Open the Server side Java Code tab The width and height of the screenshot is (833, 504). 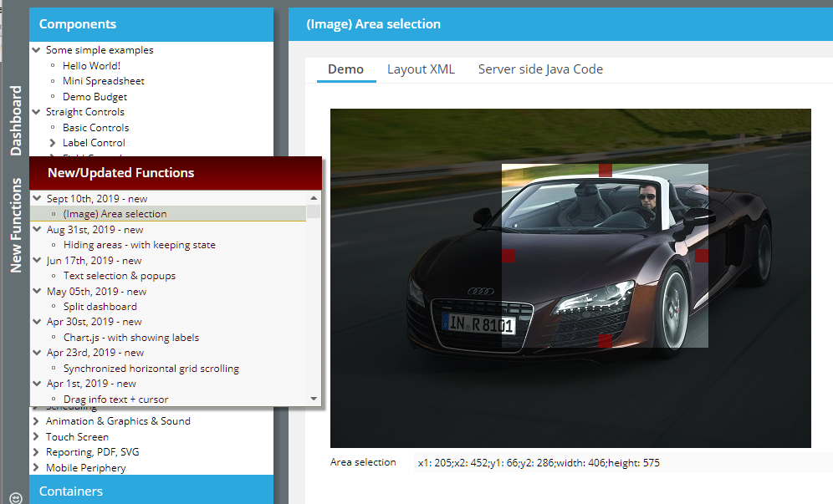click(x=540, y=69)
